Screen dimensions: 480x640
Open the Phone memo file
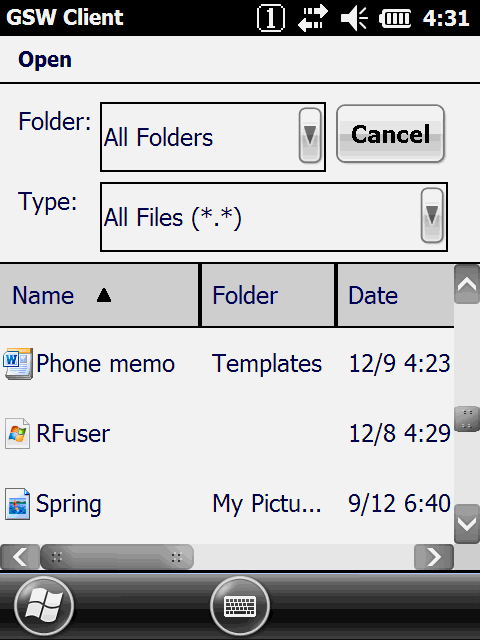[x=105, y=364]
